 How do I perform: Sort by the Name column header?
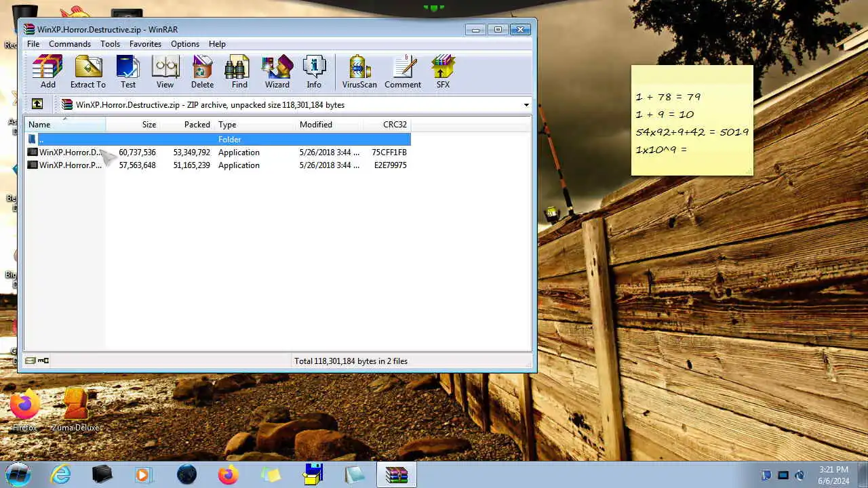click(65, 125)
